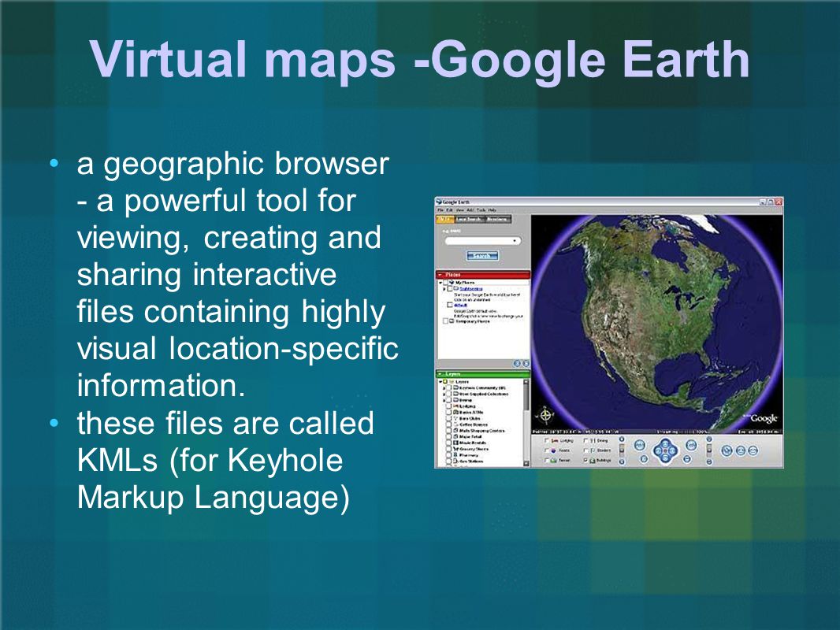840x630 pixels.
Task: Collapse the Layers root tree node
Action: (440, 382)
